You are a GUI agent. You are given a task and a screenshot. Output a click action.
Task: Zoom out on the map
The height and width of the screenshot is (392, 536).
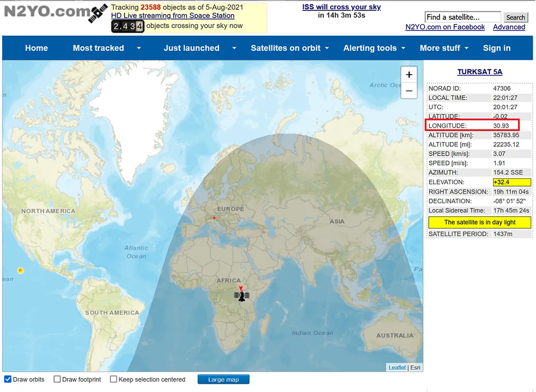[409, 91]
